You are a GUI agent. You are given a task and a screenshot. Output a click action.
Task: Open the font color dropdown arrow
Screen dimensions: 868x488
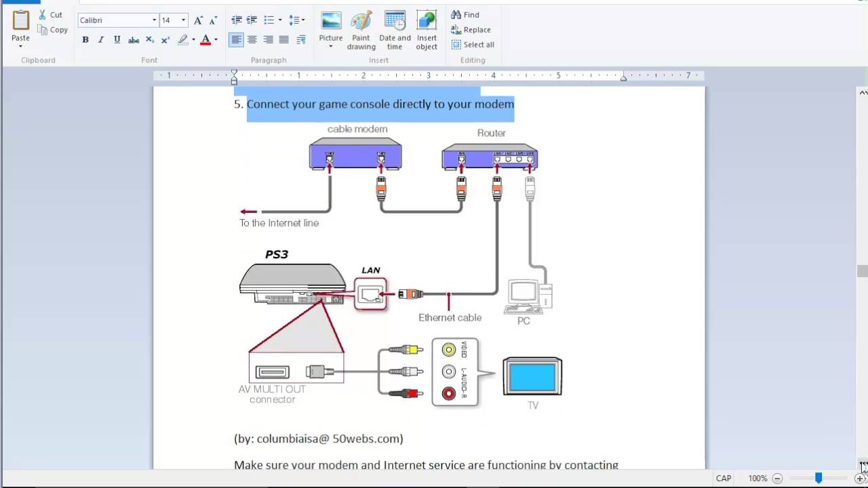(x=216, y=40)
